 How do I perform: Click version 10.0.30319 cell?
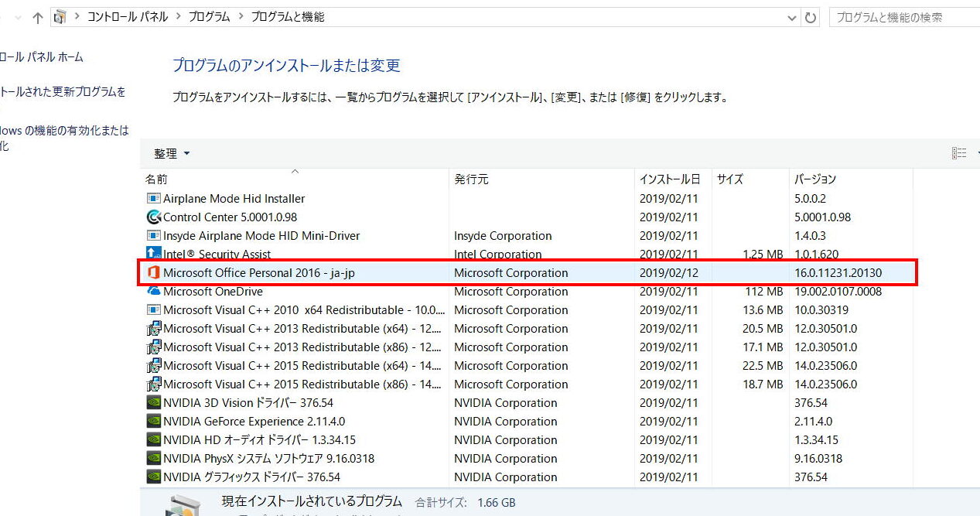[821, 310]
